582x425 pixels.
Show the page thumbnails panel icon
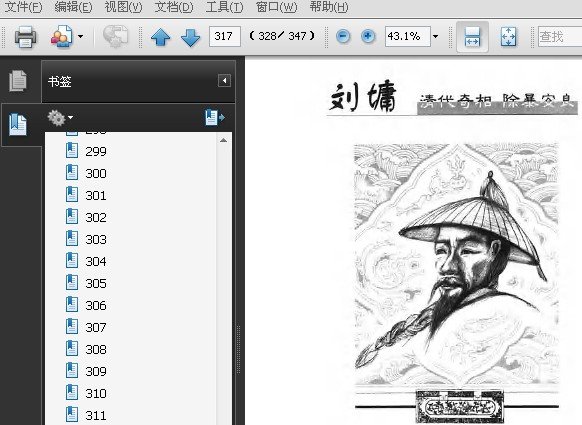[x=18, y=81]
